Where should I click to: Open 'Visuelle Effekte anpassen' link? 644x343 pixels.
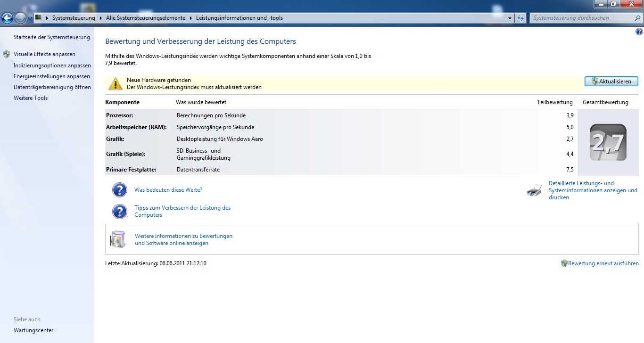44,54
